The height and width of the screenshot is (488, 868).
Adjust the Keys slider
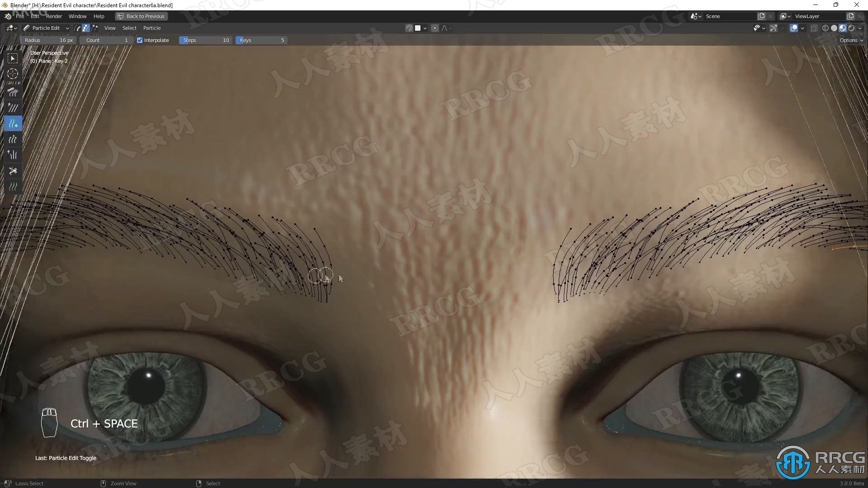coord(261,40)
